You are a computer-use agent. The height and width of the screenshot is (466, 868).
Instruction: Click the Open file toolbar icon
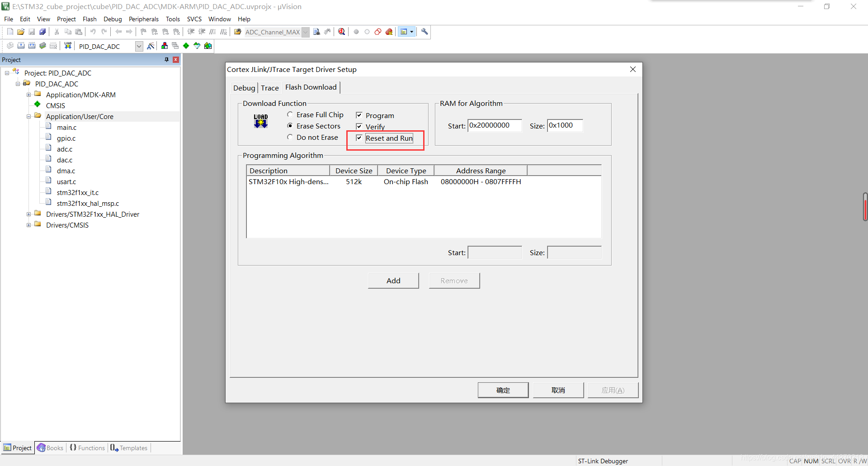21,32
